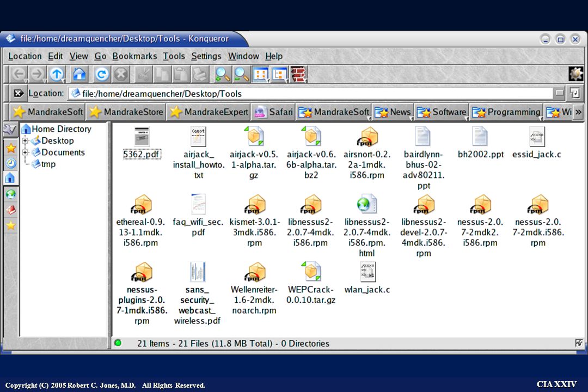Viewport: 588px width, 392px height.
Task: Reload the current folder view
Action: click(x=101, y=74)
